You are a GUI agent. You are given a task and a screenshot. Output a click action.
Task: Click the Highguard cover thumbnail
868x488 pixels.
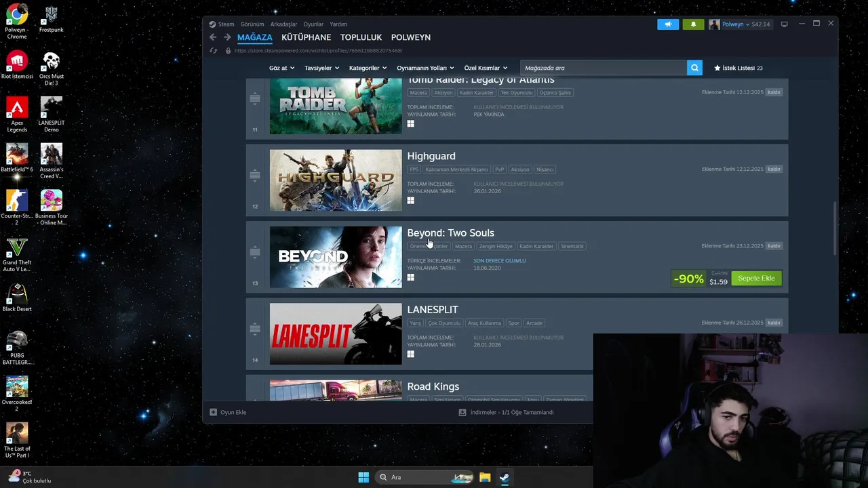(336, 180)
